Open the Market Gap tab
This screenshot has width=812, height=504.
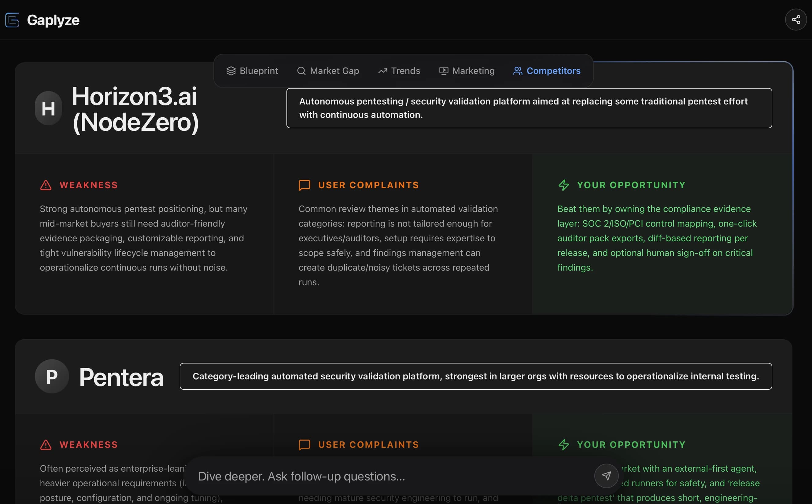tap(334, 71)
